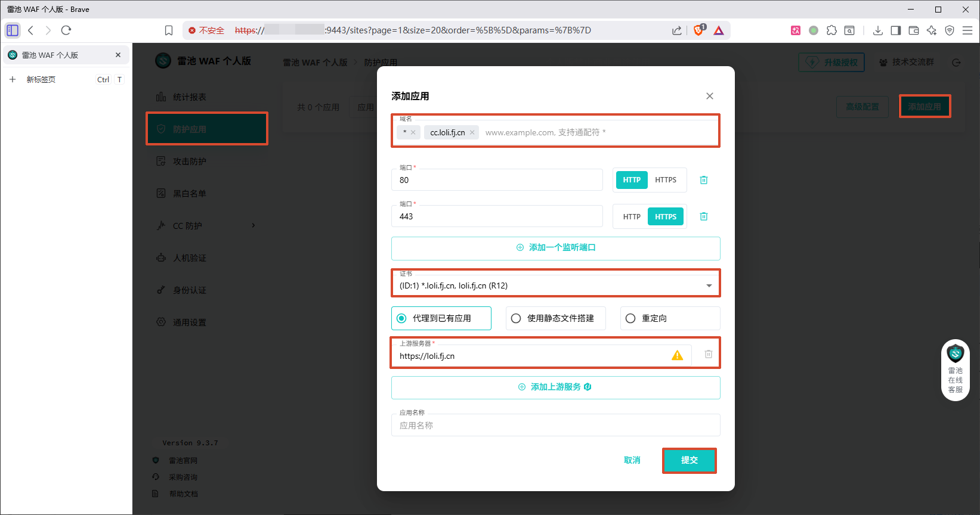Image resolution: width=980 pixels, height=515 pixels.
Task: Go back in browser
Action: pyautogui.click(x=31, y=30)
